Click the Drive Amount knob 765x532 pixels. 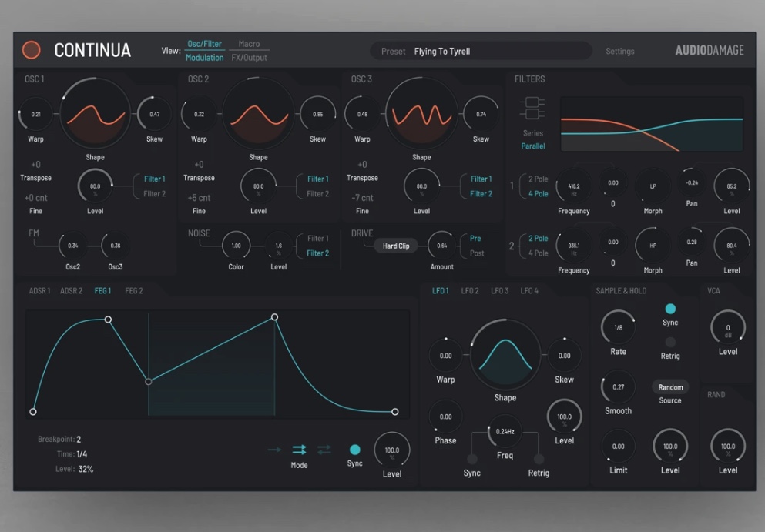tap(442, 246)
